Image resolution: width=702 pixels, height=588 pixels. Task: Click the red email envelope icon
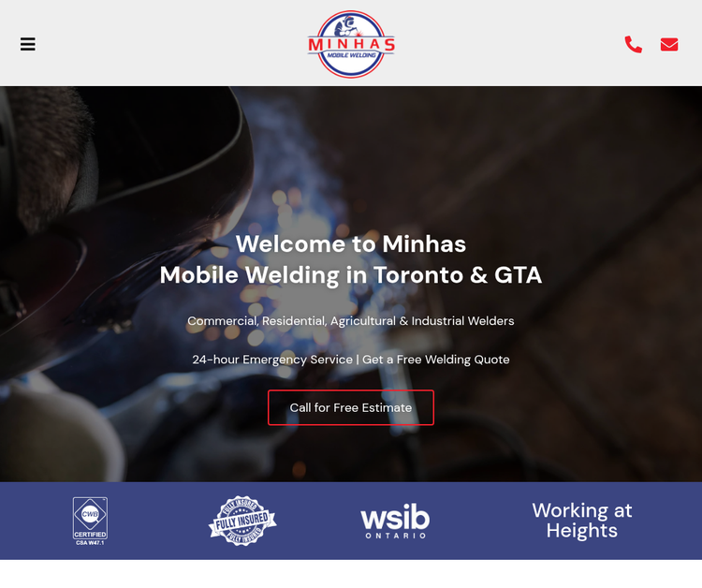click(669, 44)
